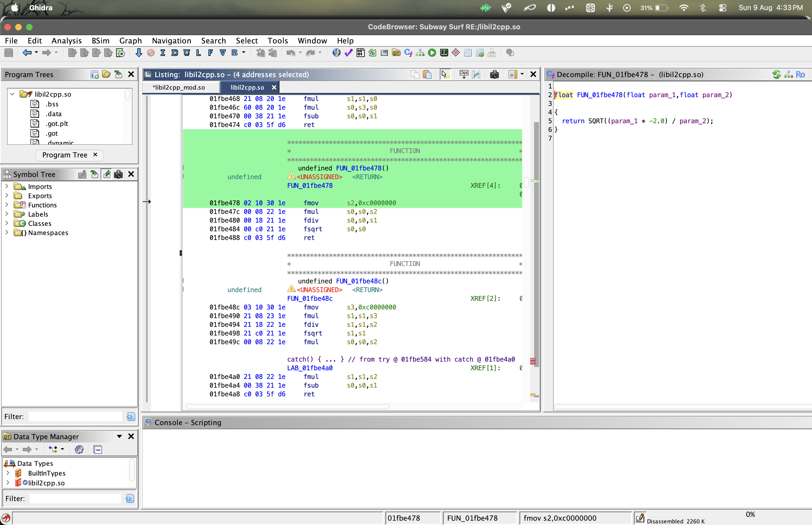This screenshot has height=525, width=812.
Task: Click the orange diamond toolbar icon
Action: (456, 53)
